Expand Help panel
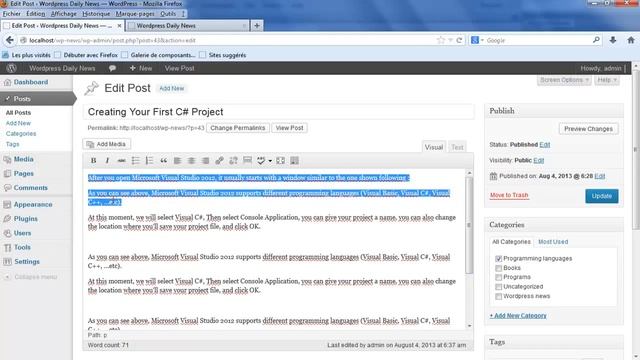Image resolution: width=640 pixels, height=360 pixels. pos(607,80)
